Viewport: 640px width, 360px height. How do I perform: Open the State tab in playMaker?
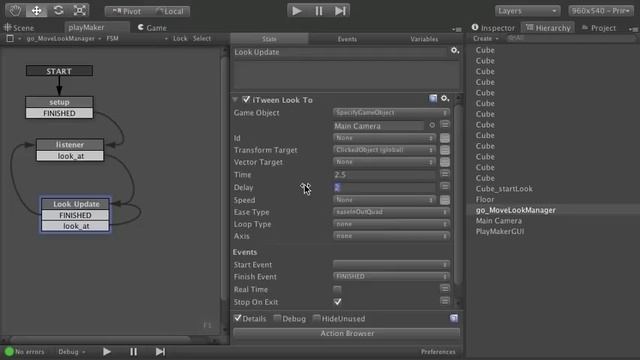click(269, 39)
